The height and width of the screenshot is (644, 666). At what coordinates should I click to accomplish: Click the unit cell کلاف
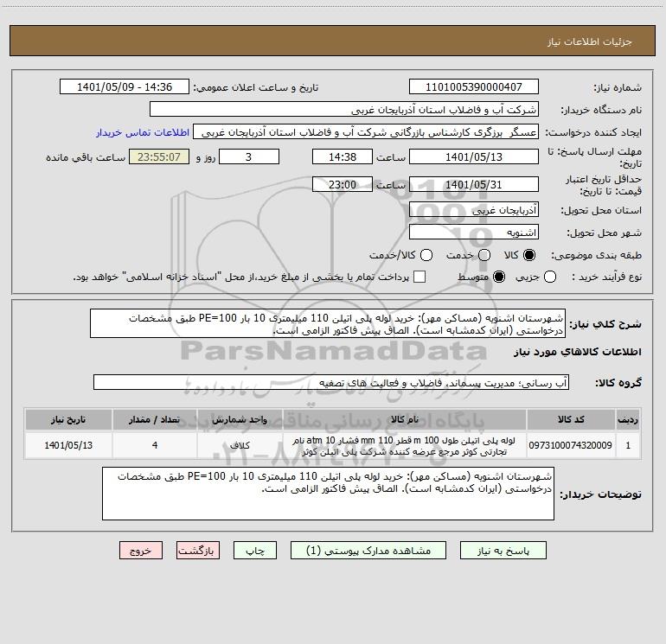[x=240, y=445]
